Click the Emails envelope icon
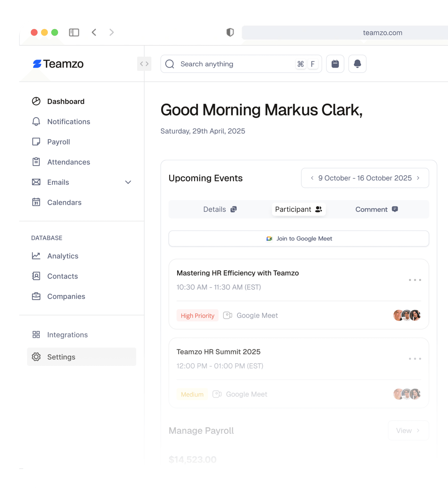The height and width of the screenshot is (500, 448). point(36,182)
